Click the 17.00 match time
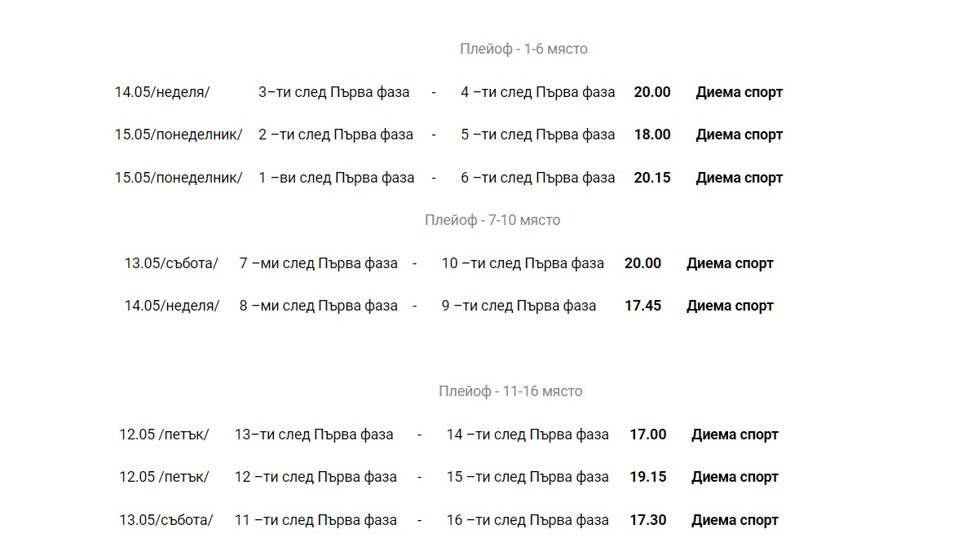The height and width of the screenshot is (560, 958). (647, 434)
